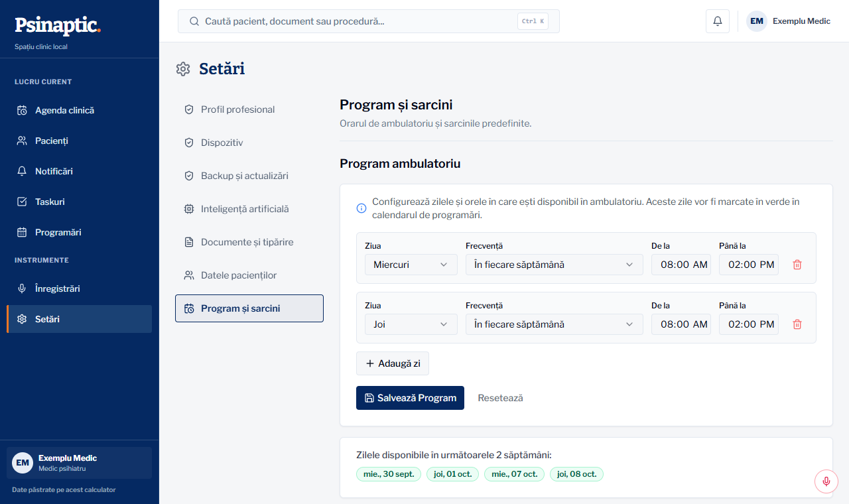Open Documente și tipărire settings

(x=249, y=242)
